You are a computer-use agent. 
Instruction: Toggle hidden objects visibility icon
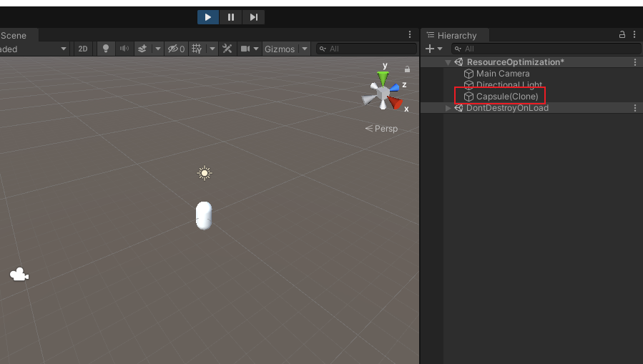point(175,49)
